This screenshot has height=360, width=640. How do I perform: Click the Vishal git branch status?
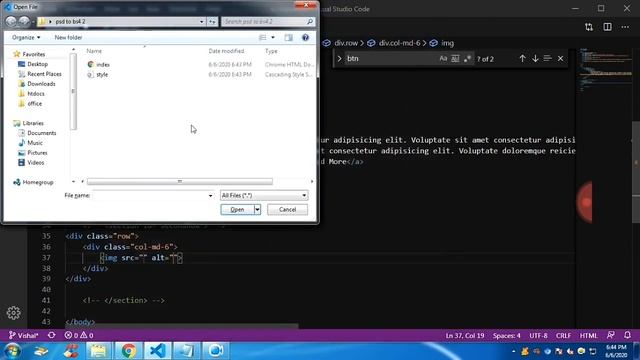[x=23, y=336]
